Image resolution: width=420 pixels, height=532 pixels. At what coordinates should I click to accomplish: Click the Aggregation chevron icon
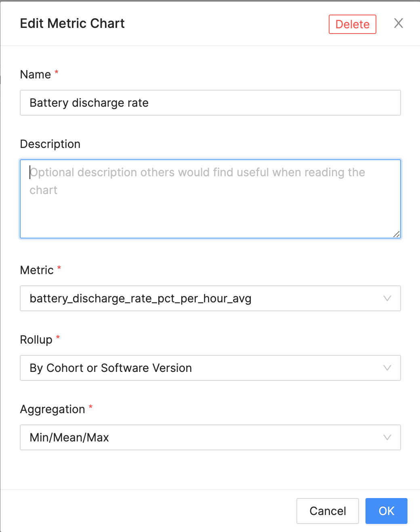pyautogui.click(x=387, y=437)
